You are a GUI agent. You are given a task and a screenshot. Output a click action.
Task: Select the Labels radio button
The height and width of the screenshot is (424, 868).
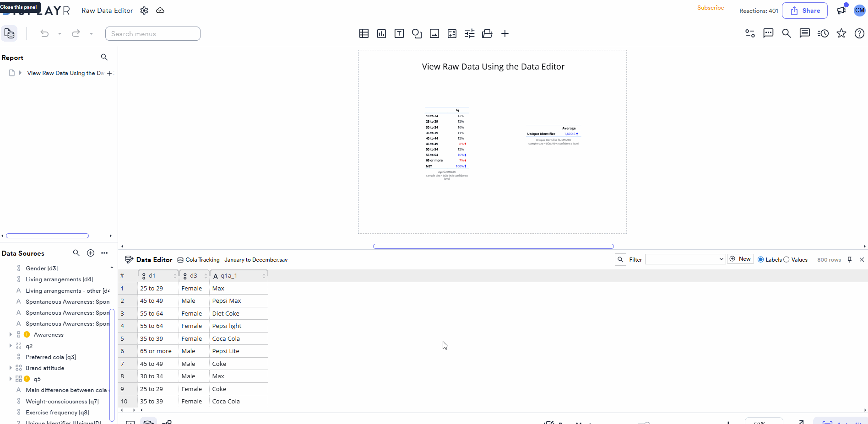tap(761, 259)
